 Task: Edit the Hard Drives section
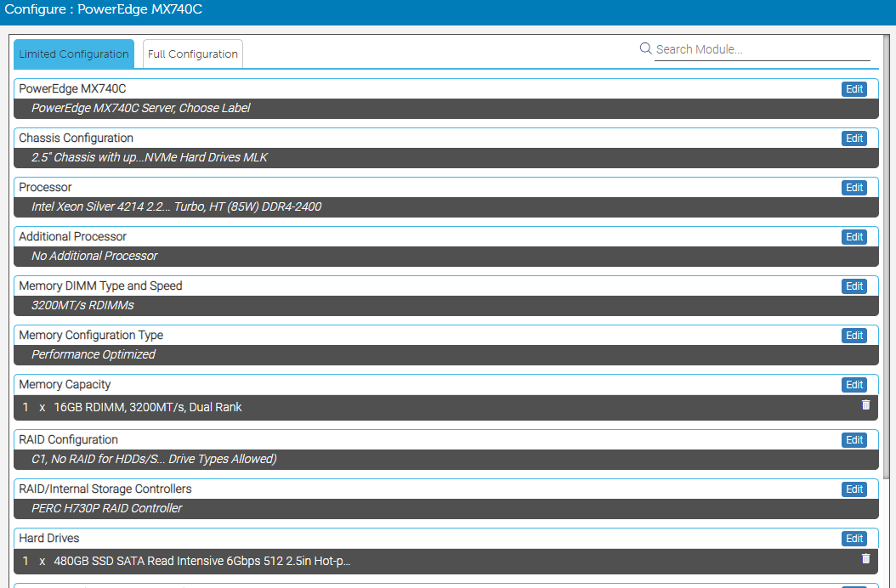click(854, 539)
